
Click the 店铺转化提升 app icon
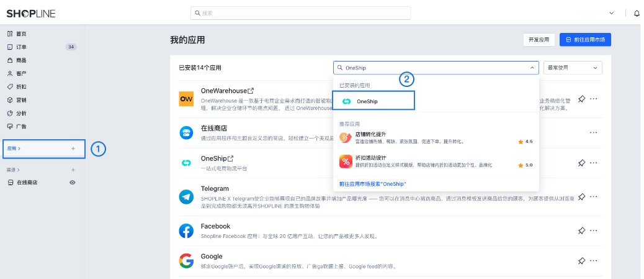[x=346, y=138]
